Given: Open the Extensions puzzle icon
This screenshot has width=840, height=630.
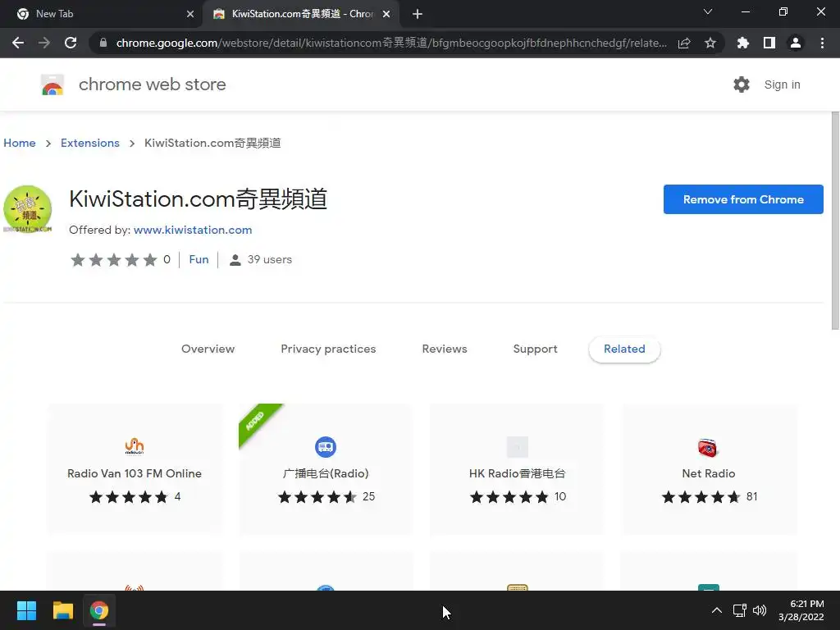Looking at the screenshot, I should pos(743,43).
